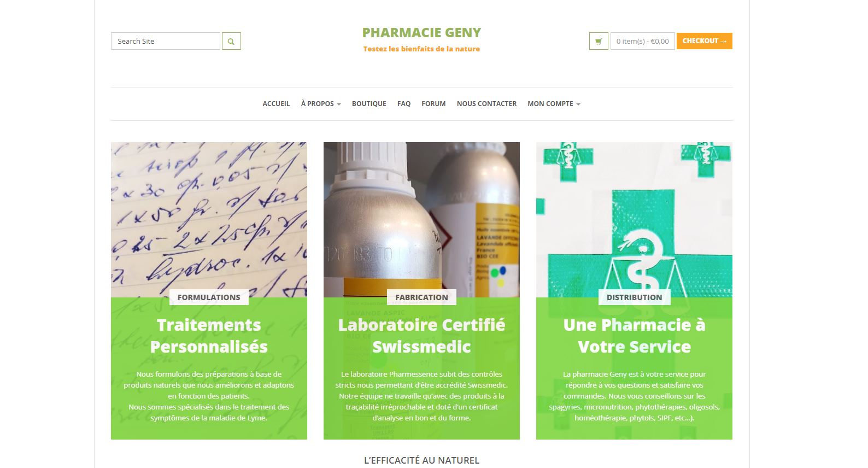This screenshot has height=468, width=868.
Task: Open the shopping cart icon
Action: pyautogui.click(x=599, y=41)
